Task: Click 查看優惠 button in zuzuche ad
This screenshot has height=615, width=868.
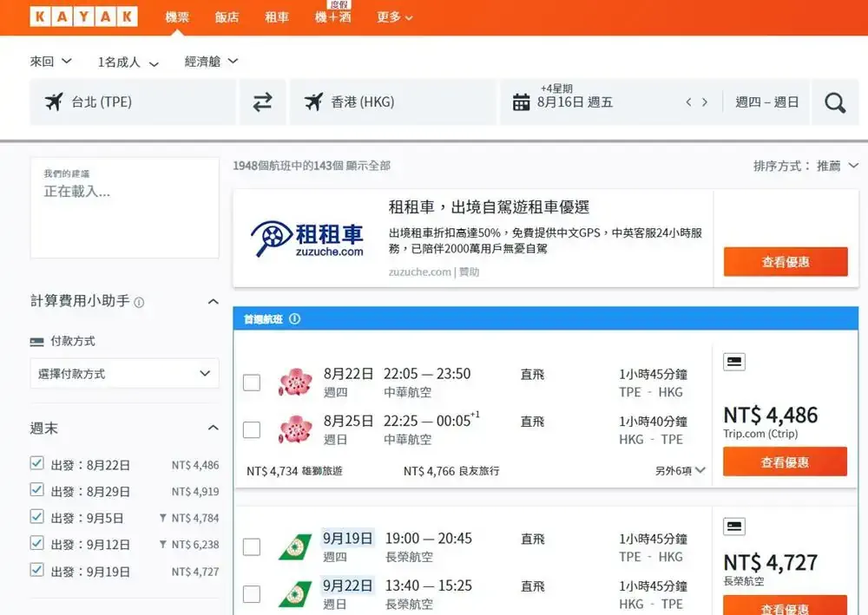Action: coord(786,262)
